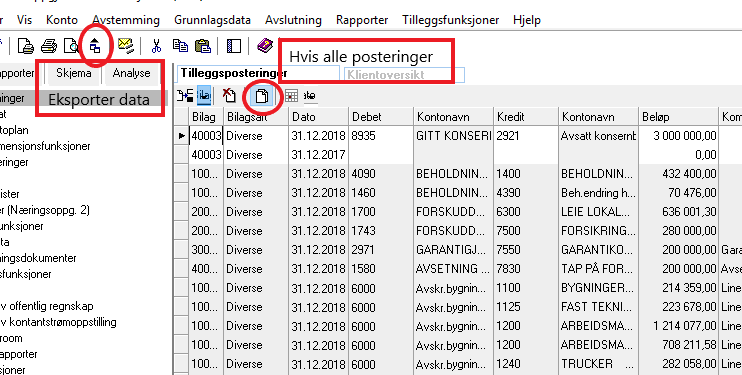Image resolution: width=742 pixels, height=375 pixels.
Task: Open the Avstemming menu
Action: coord(126,20)
